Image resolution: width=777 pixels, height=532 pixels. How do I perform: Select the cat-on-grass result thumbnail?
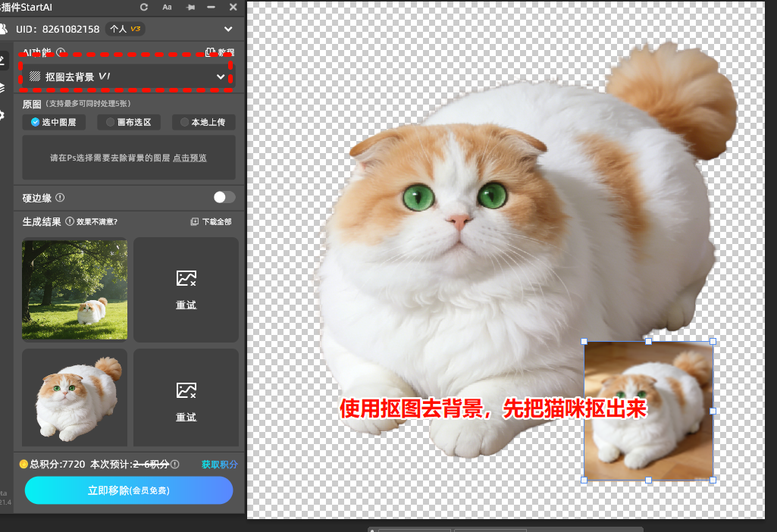pyautogui.click(x=74, y=289)
